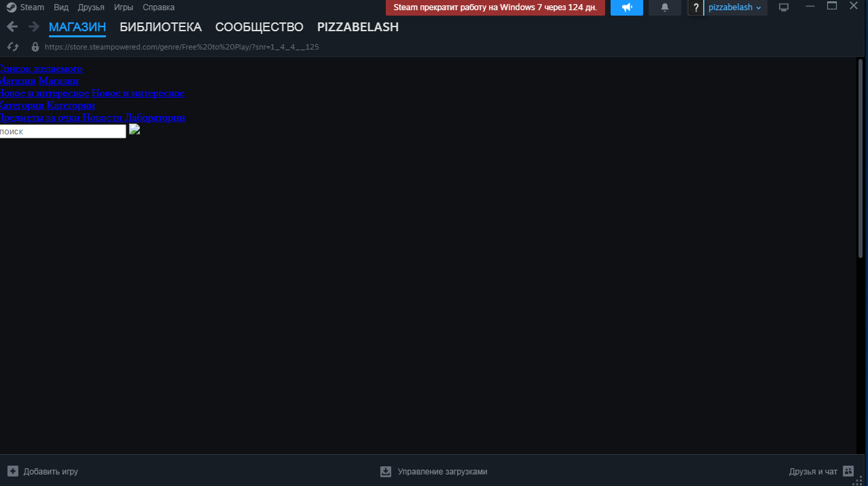Image resolution: width=868 pixels, height=486 pixels.
Task: Go to the СООБЩЕСТВО tab
Action: pyautogui.click(x=259, y=27)
